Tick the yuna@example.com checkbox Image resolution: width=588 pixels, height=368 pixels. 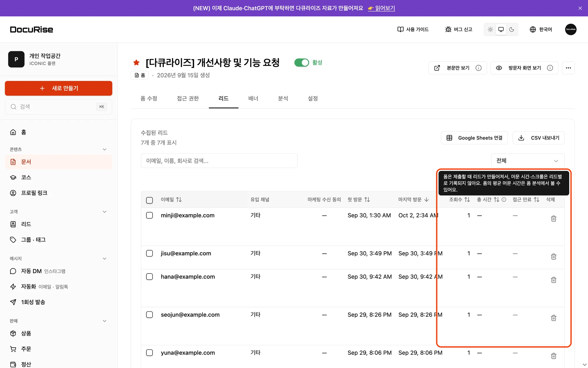(x=149, y=352)
